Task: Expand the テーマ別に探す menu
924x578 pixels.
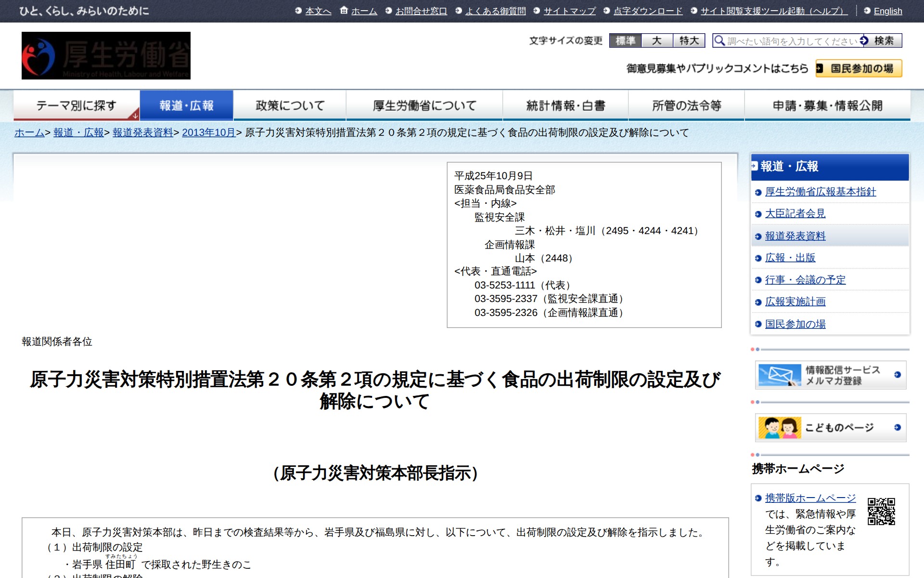Action: pos(77,105)
